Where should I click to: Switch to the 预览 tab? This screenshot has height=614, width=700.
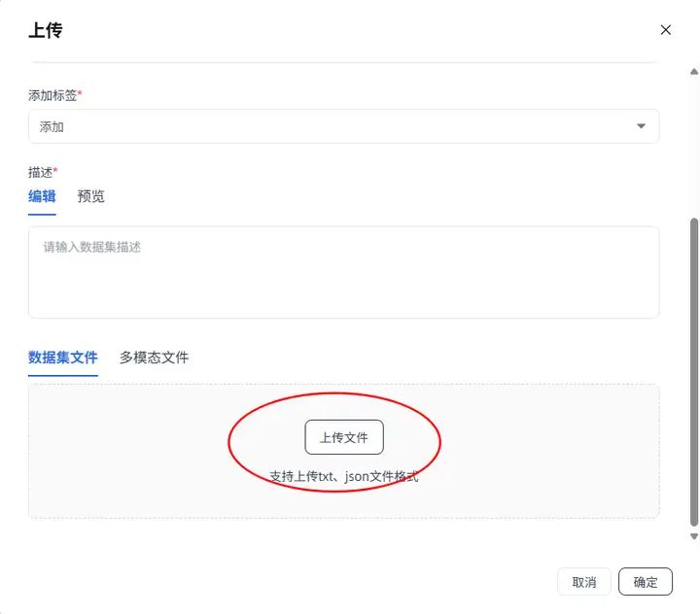click(90, 196)
